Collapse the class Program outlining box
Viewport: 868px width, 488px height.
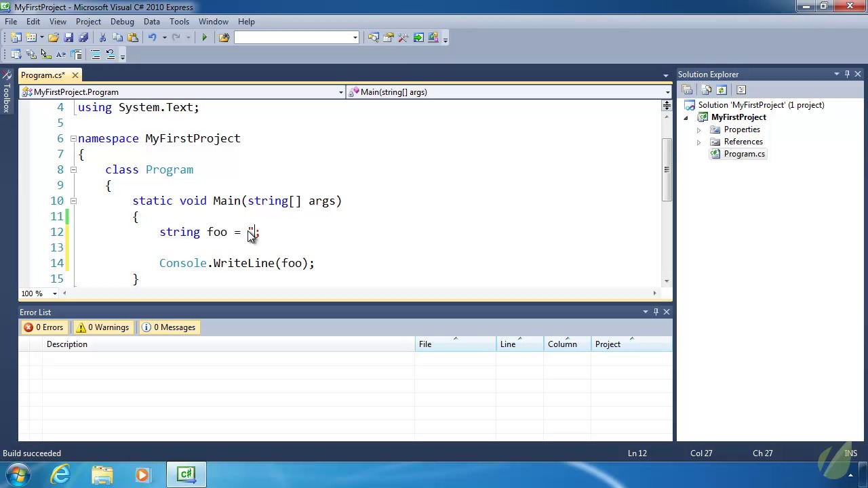pyautogui.click(x=73, y=169)
